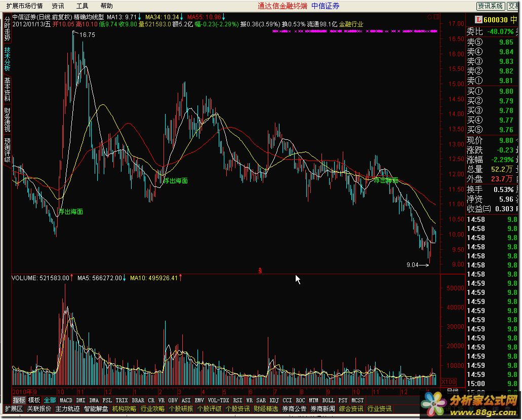Viewport: 522px width, 420px height.
Task: Switch to 分时走势 side tab
Action: [x=7, y=29]
